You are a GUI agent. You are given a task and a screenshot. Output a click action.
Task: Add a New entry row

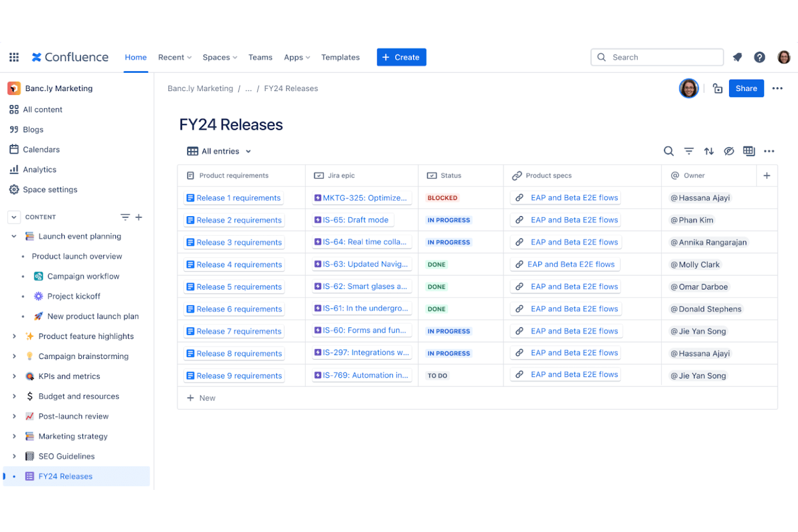point(201,398)
